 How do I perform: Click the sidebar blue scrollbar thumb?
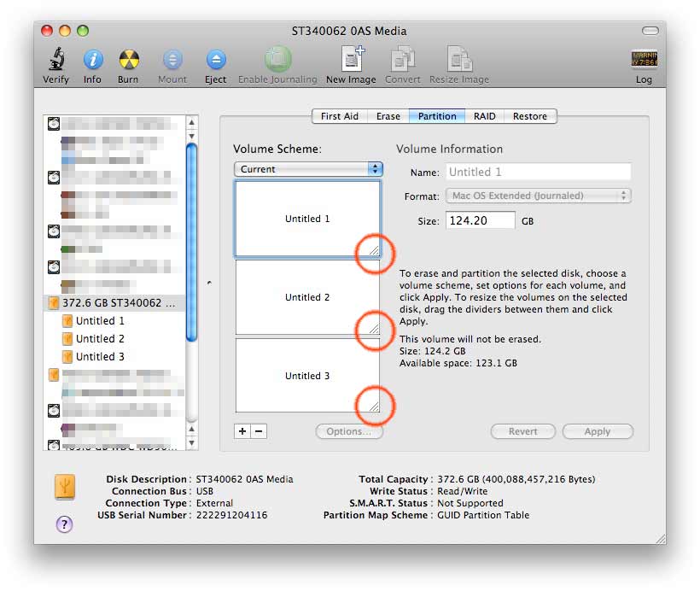click(x=191, y=243)
